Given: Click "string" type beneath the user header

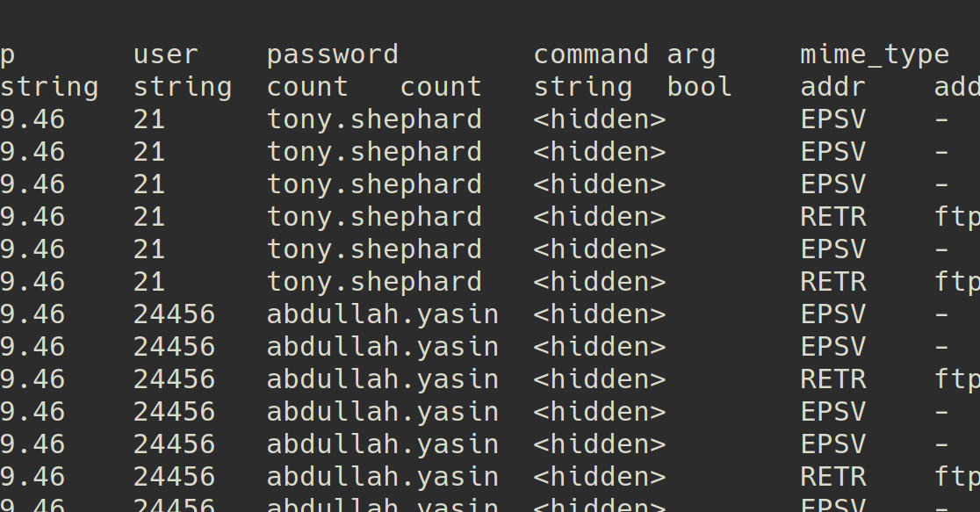Looking at the screenshot, I should click(x=183, y=87).
